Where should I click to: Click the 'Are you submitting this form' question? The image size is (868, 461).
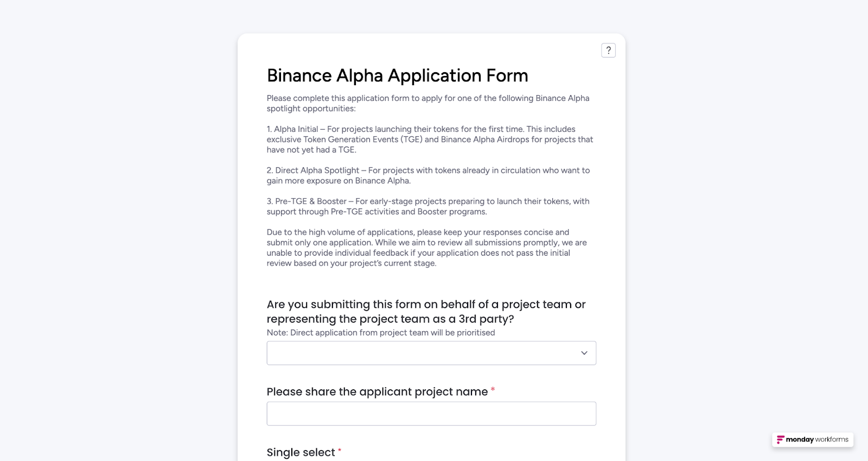[426, 312]
